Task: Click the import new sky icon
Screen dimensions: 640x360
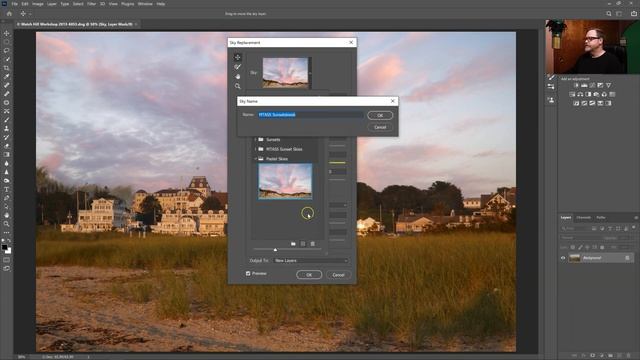Action: coord(303,244)
